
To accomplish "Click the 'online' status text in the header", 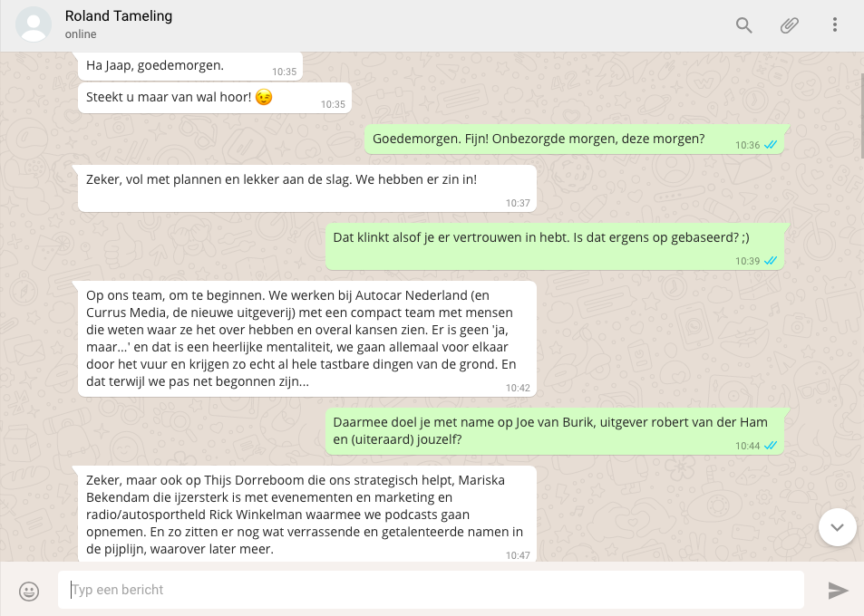I will click(81, 34).
